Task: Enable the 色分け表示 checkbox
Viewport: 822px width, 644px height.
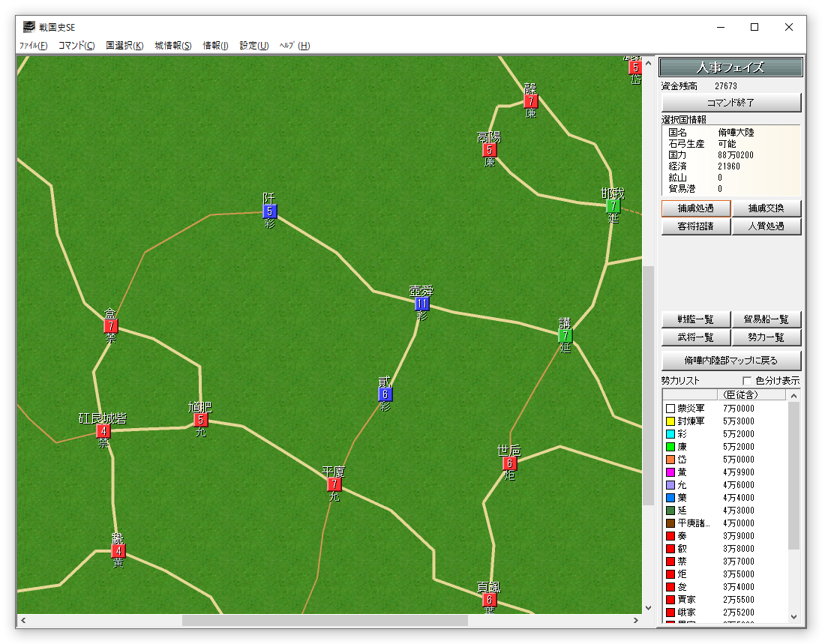Action: click(x=747, y=381)
